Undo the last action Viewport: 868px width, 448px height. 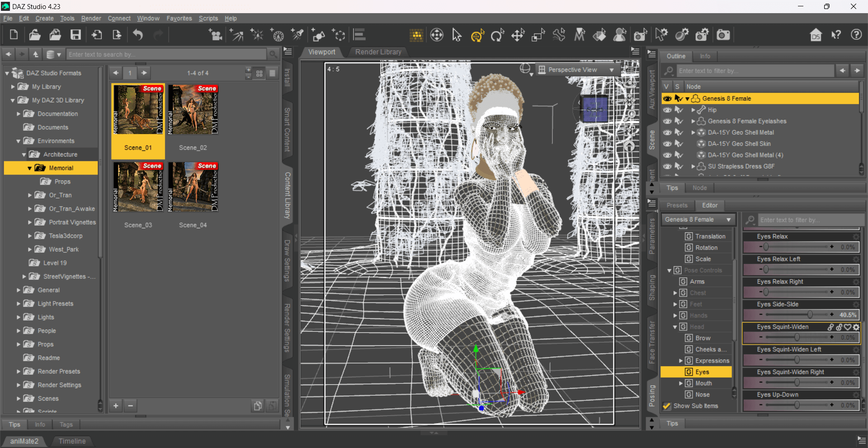(x=137, y=35)
